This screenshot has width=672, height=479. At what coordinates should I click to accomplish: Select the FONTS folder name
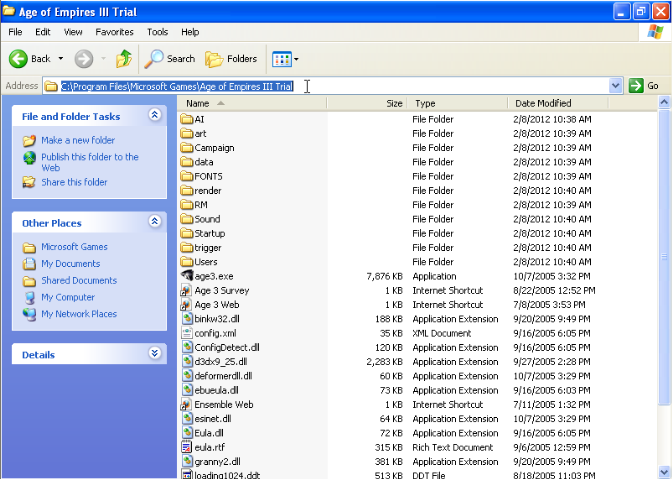208,177
